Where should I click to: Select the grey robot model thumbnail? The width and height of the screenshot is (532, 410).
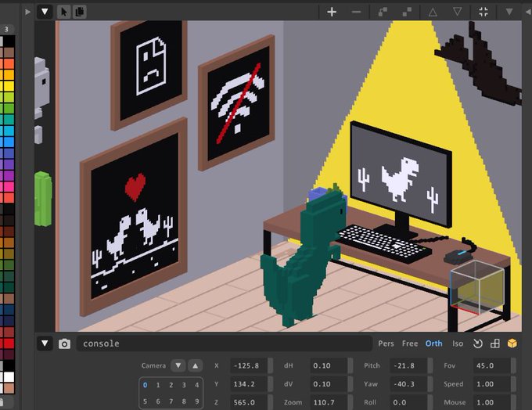[x=41, y=88]
